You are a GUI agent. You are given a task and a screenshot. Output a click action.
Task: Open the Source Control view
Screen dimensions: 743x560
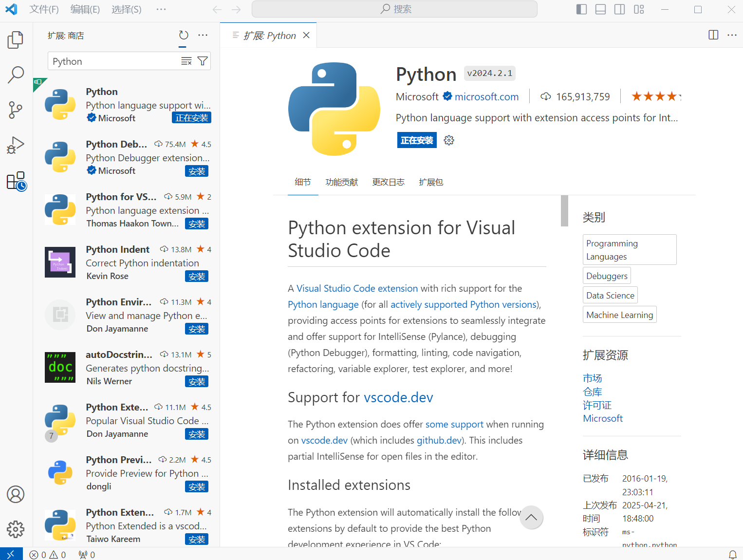tap(16, 110)
